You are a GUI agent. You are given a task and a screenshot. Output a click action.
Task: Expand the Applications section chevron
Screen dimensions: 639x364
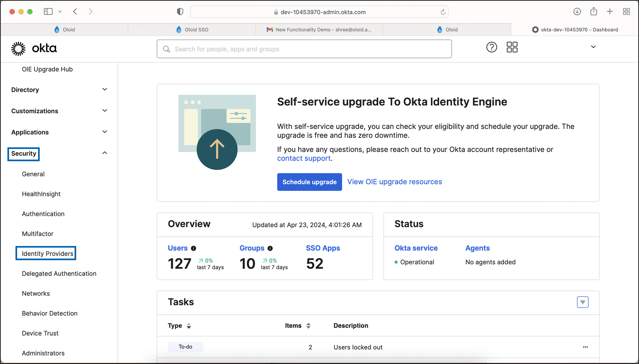105,132
